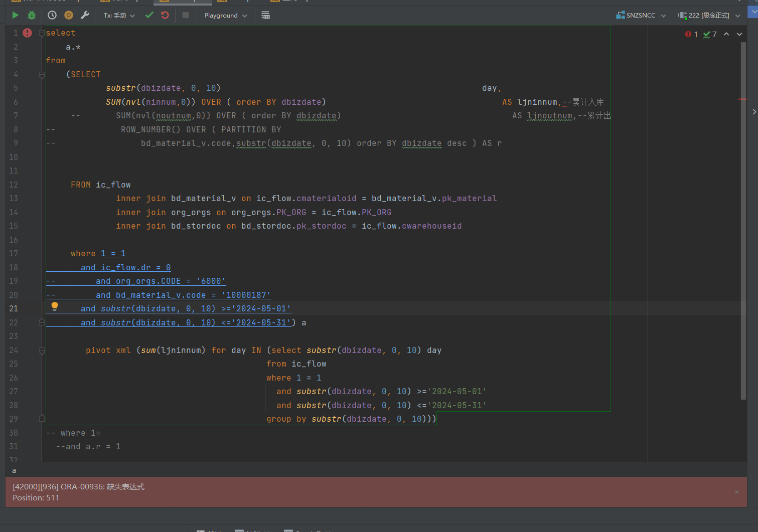Run the SQL statement with Execute

tap(16, 15)
